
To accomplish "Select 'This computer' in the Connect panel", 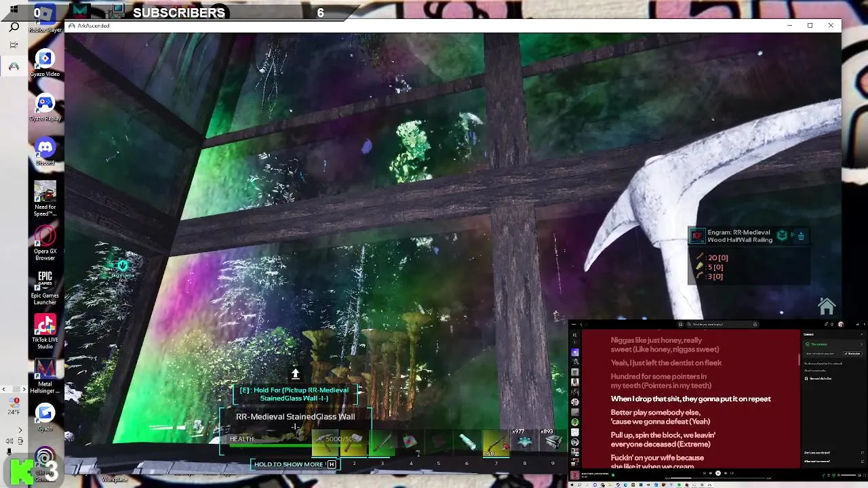I will coord(833,344).
